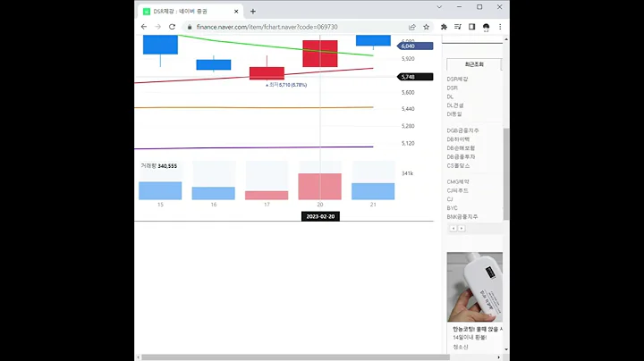644x361 pixels.
Task: Click the volume bar for day 20
Action: click(x=320, y=187)
